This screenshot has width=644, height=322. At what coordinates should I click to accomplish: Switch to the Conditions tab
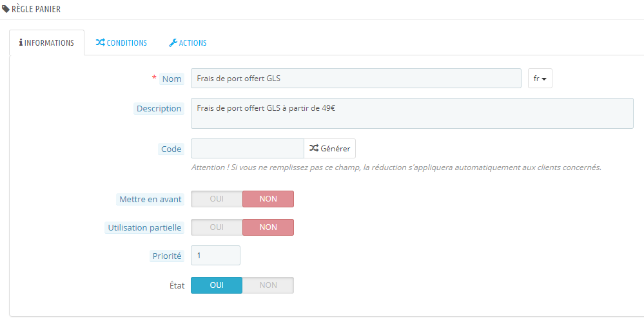click(x=121, y=43)
